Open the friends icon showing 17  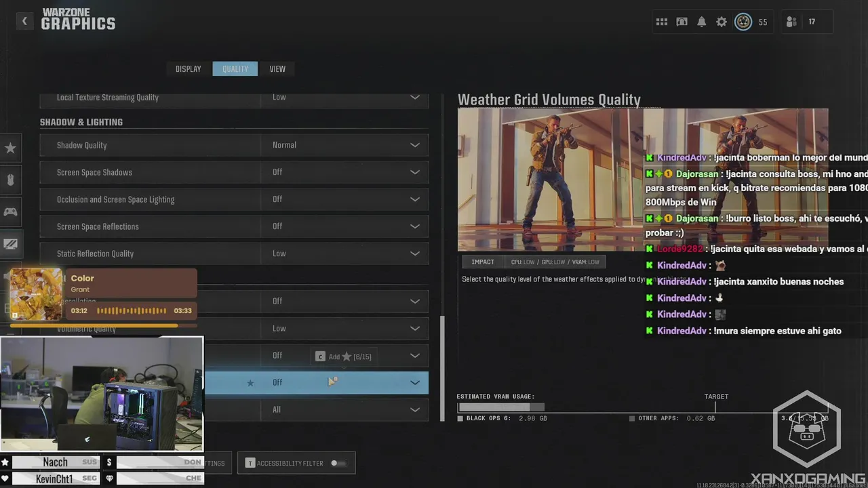(791, 22)
